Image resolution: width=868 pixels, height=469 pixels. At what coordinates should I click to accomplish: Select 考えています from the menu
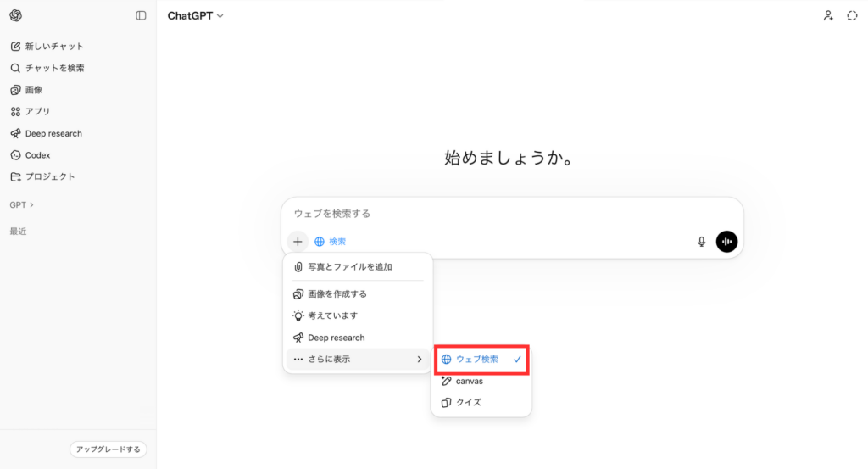pos(358,315)
